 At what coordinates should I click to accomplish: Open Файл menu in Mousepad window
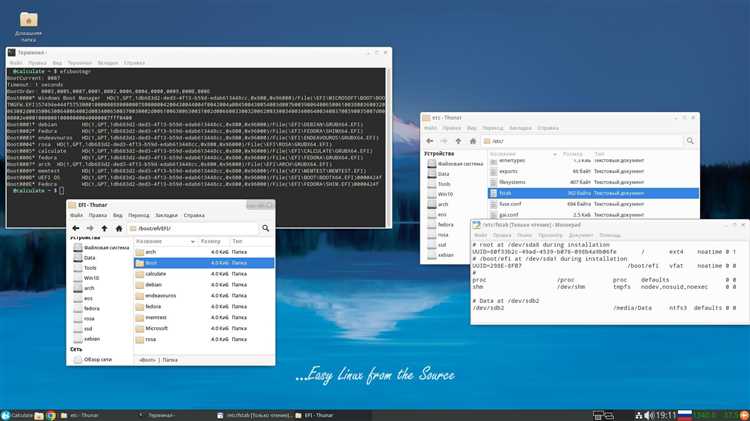[x=480, y=235]
